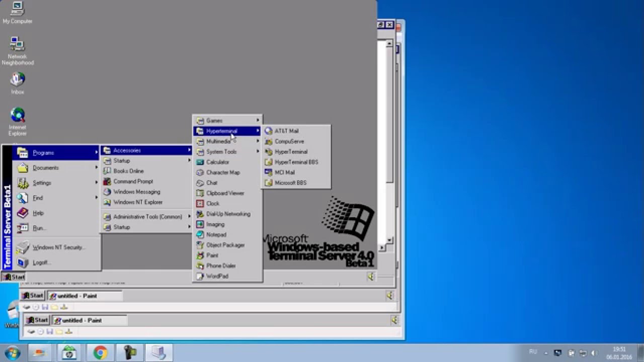Open Chat from the Accessories menu
The image size is (644, 362).
[227, 183]
